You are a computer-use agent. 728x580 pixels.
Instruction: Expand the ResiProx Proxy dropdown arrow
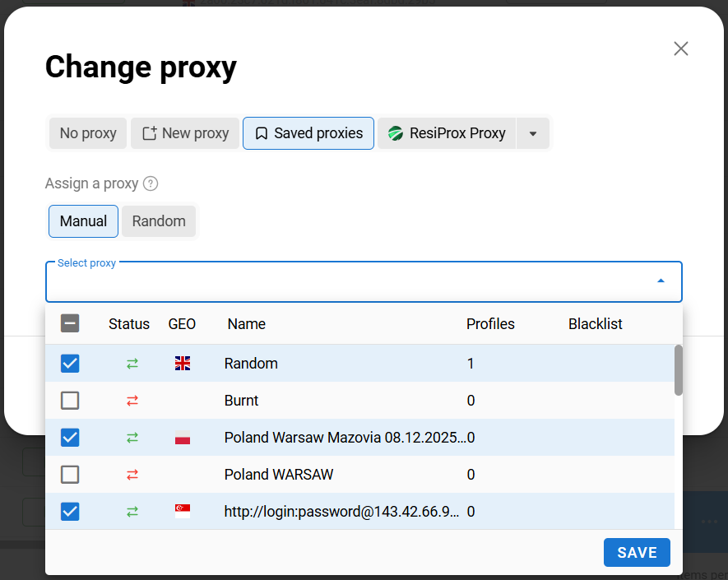tap(533, 134)
